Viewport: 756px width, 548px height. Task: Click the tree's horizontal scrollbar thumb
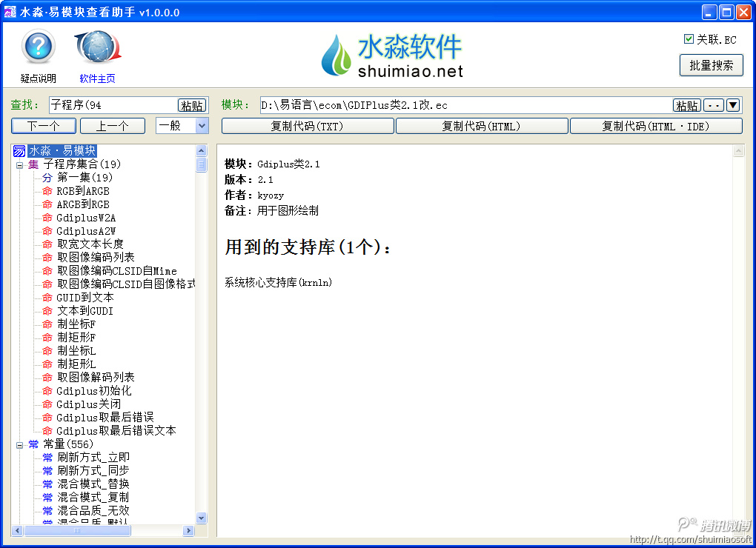click(77, 531)
